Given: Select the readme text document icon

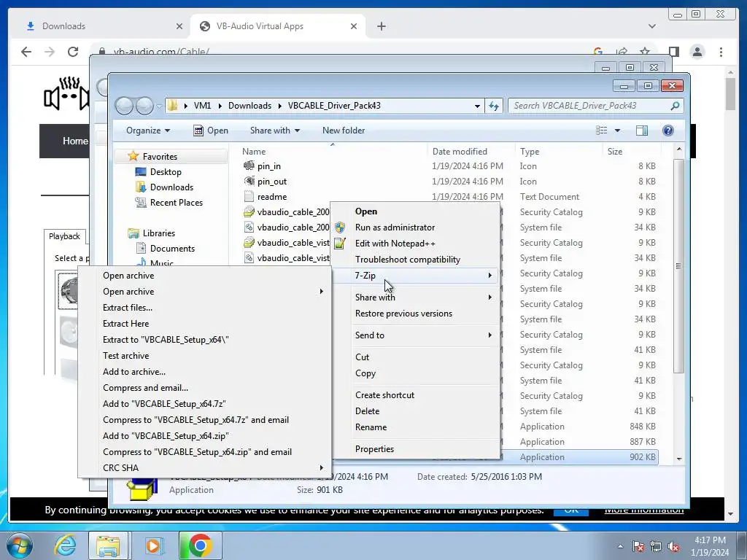Looking at the screenshot, I should pos(249,196).
